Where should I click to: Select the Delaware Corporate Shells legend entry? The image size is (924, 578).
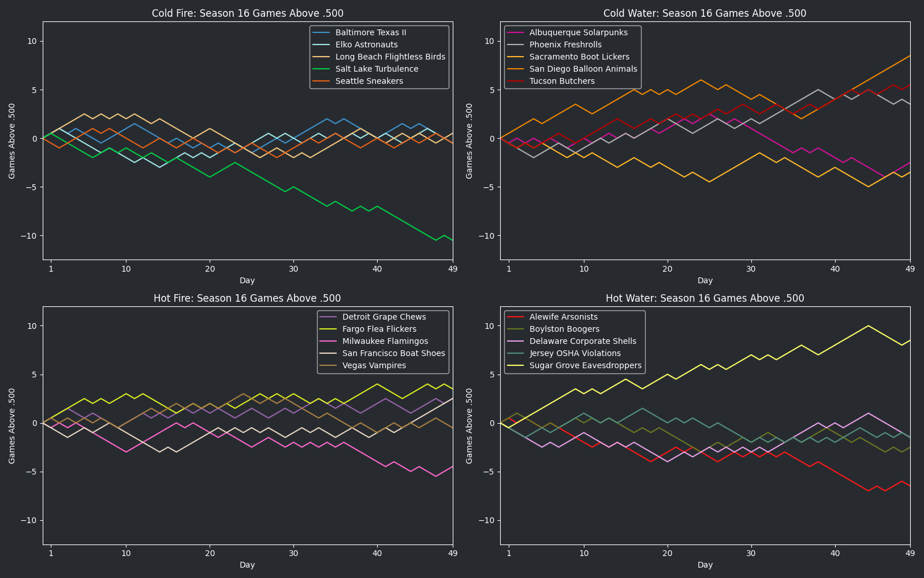[583, 341]
